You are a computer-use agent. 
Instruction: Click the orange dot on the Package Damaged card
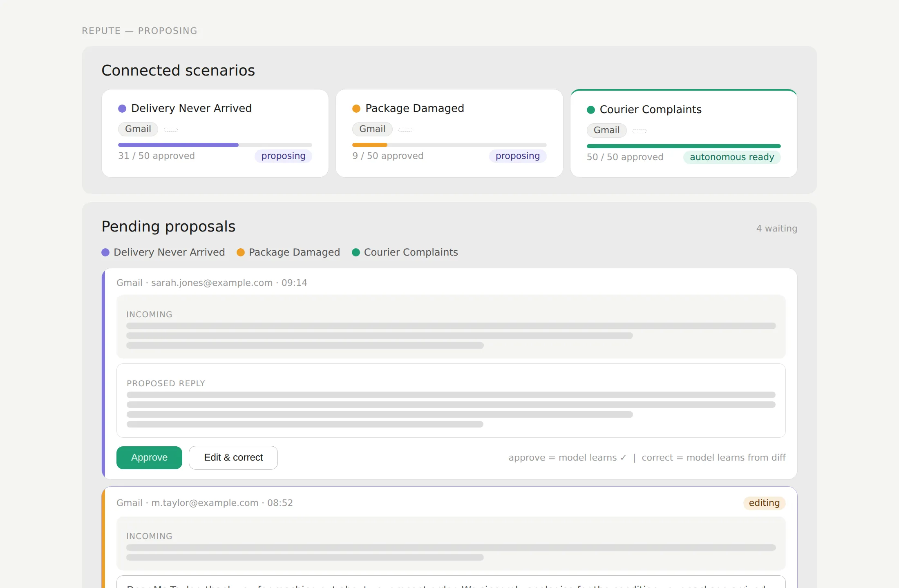coord(356,109)
